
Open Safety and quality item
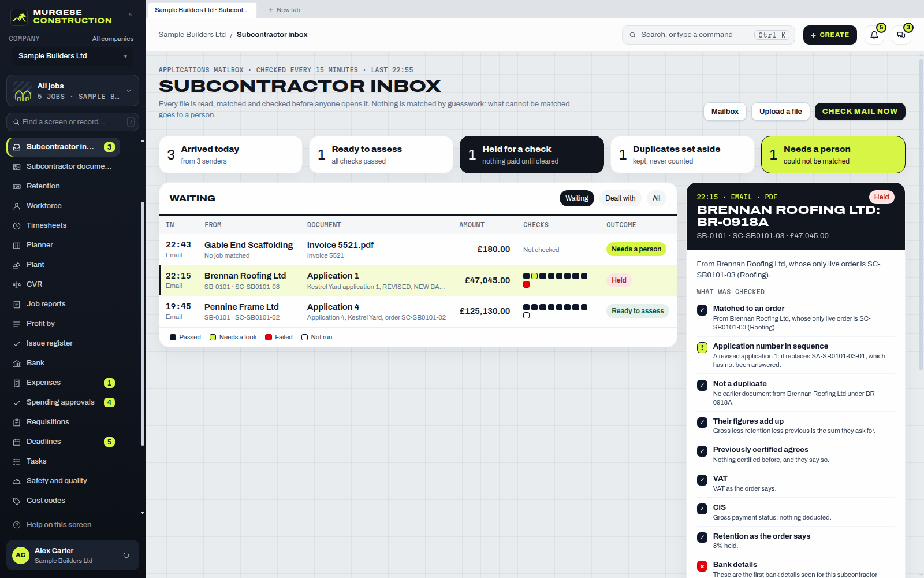[64, 481]
